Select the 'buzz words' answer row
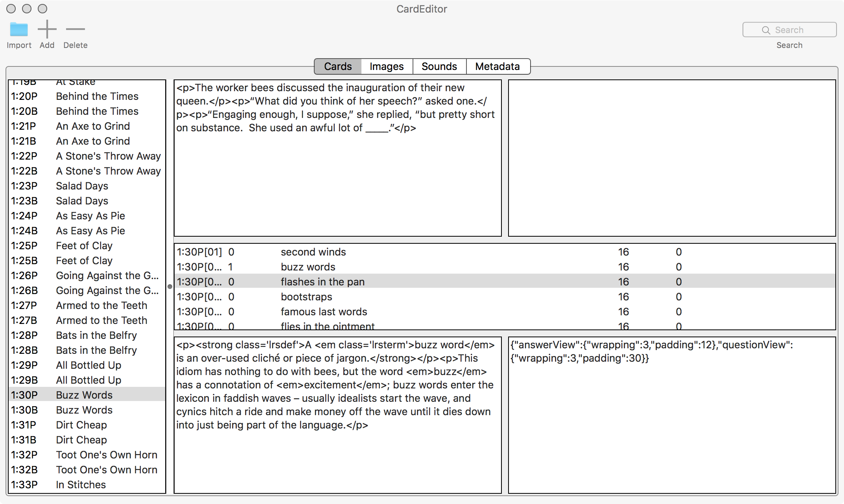 coord(505,267)
